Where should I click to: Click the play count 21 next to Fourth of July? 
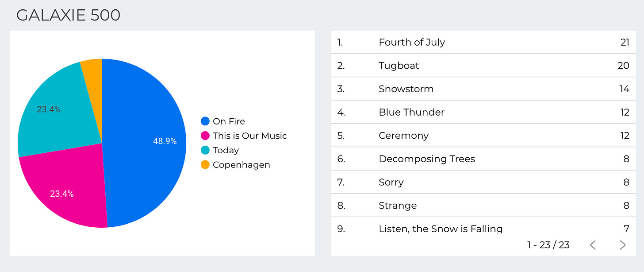coord(624,42)
